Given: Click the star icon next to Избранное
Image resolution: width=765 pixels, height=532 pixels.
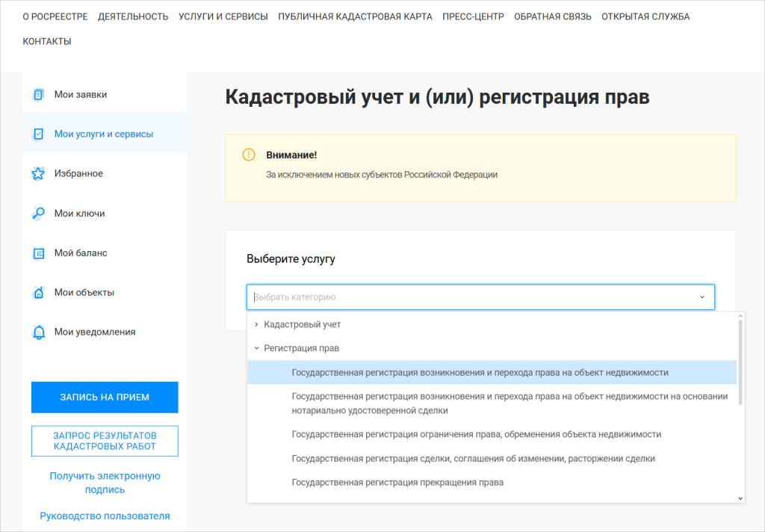Looking at the screenshot, I should click(38, 174).
